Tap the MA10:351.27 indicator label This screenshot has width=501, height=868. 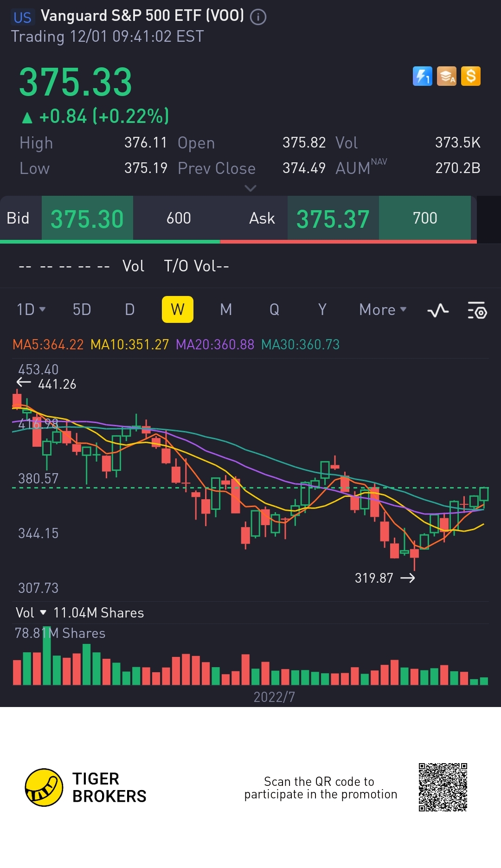tap(130, 344)
